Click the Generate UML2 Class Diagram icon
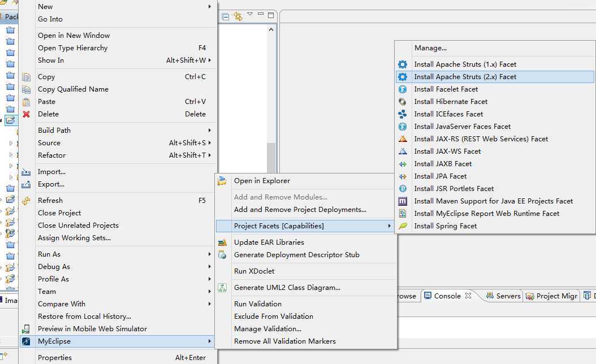Screen dimensions: 596x364 pyautogui.click(x=222, y=288)
